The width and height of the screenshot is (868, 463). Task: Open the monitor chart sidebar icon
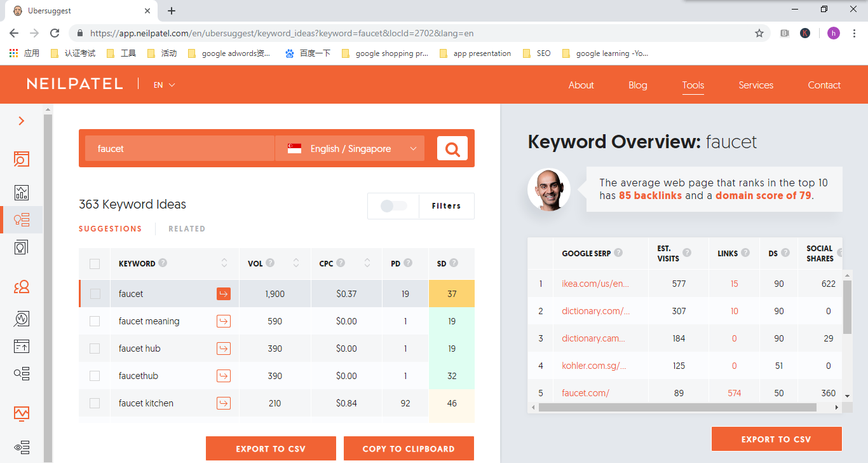coord(22,414)
